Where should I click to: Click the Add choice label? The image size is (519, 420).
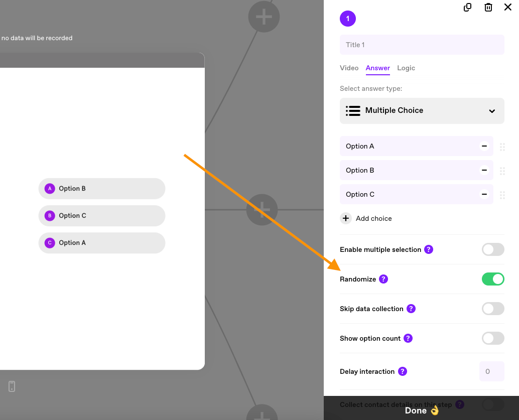point(374,218)
